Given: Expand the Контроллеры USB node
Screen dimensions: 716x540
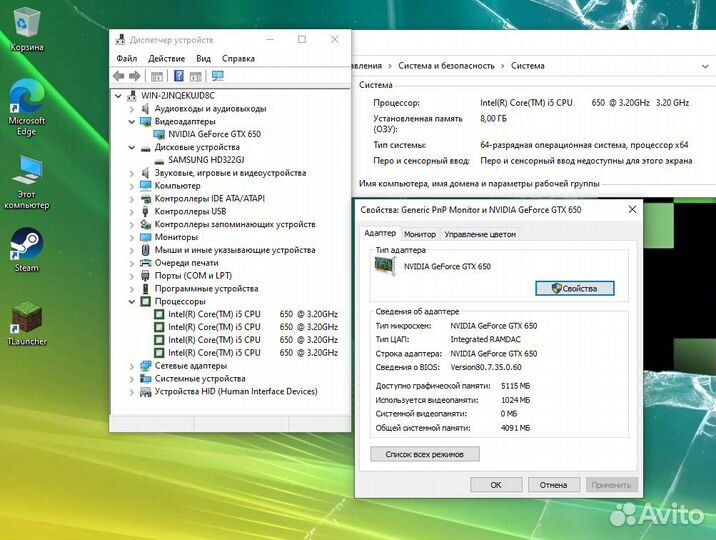Looking at the screenshot, I should point(132,212).
